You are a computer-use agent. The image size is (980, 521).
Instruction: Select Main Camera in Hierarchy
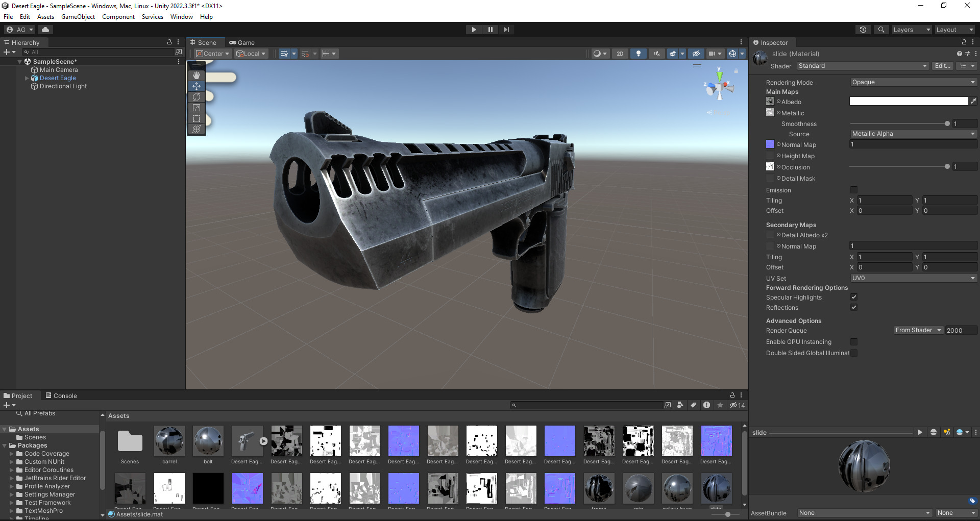point(59,70)
